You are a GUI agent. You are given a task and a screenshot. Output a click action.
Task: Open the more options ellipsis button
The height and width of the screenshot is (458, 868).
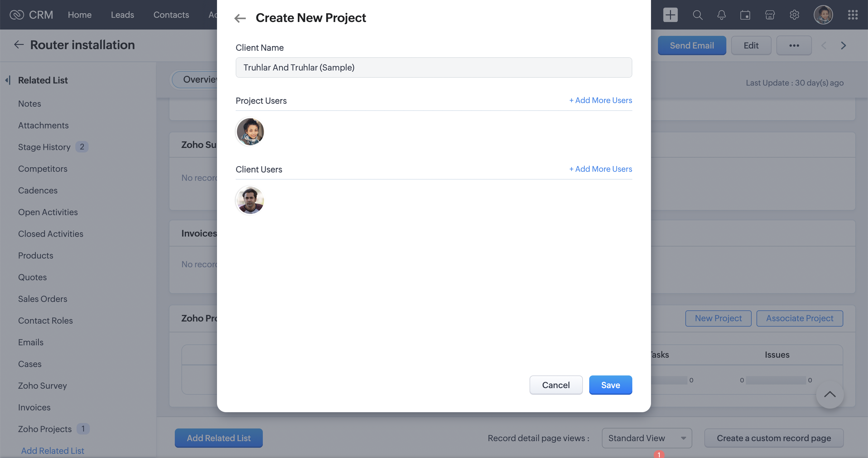[794, 45]
